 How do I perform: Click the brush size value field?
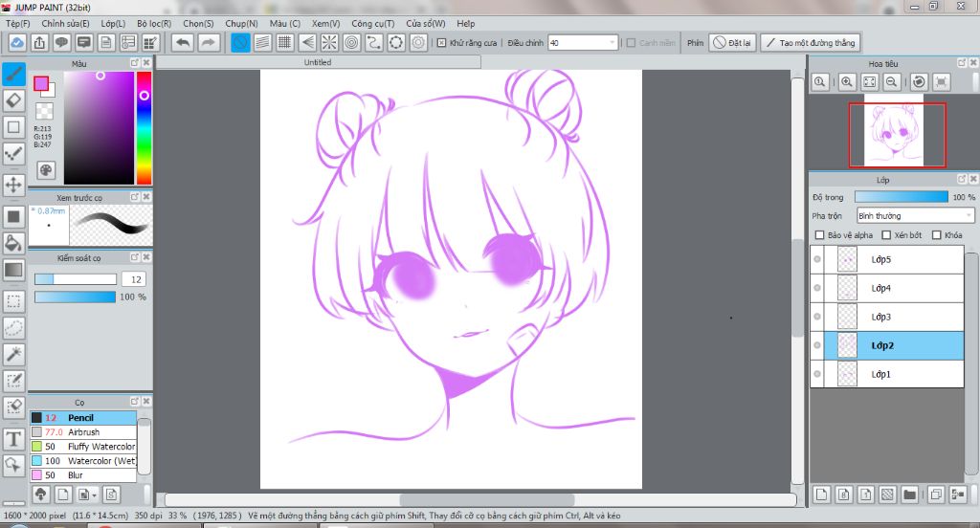135,279
